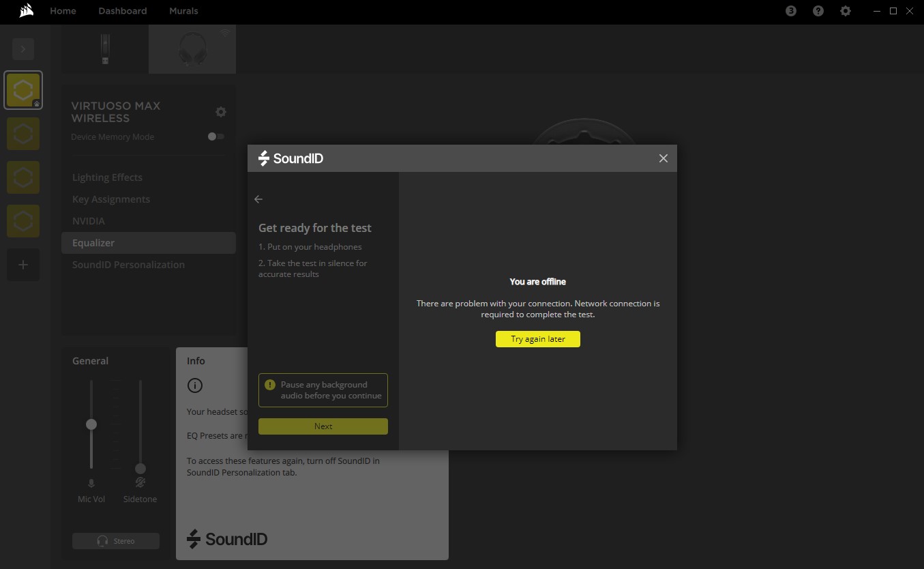Viewport: 924px width, 569px height.
Task: Minimize the iCUE window
Action: [x=878, y=11]
